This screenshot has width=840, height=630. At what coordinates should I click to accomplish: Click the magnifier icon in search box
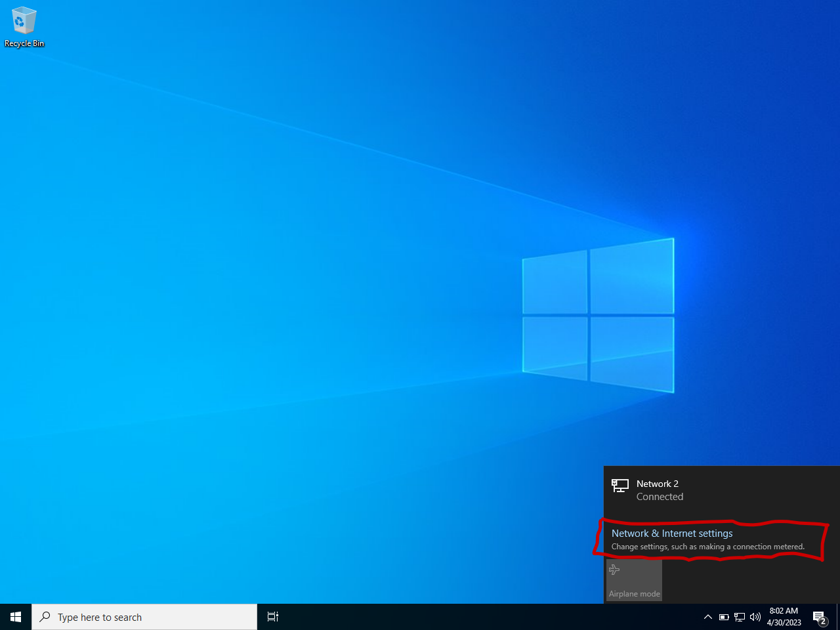(x=45, y=617)
